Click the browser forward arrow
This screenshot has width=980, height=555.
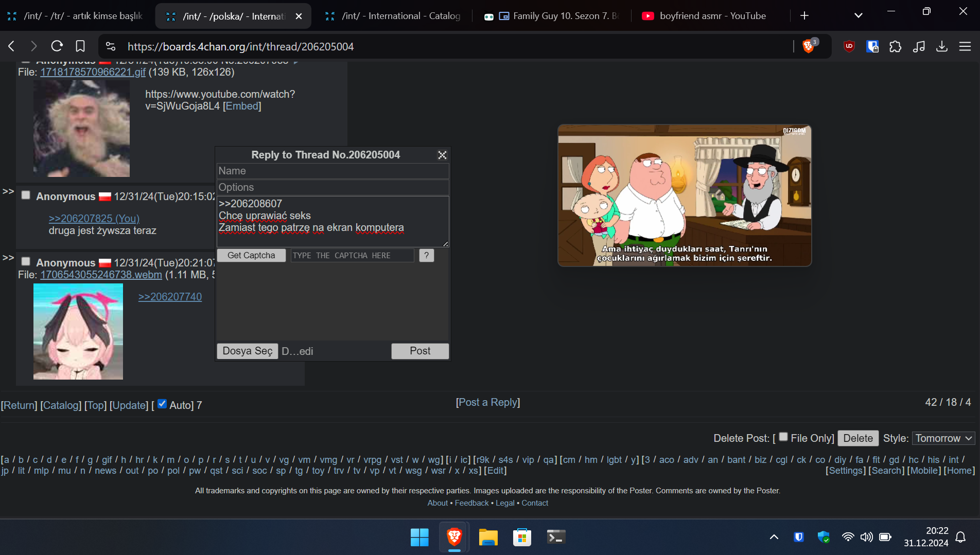[x=34, y=46]
